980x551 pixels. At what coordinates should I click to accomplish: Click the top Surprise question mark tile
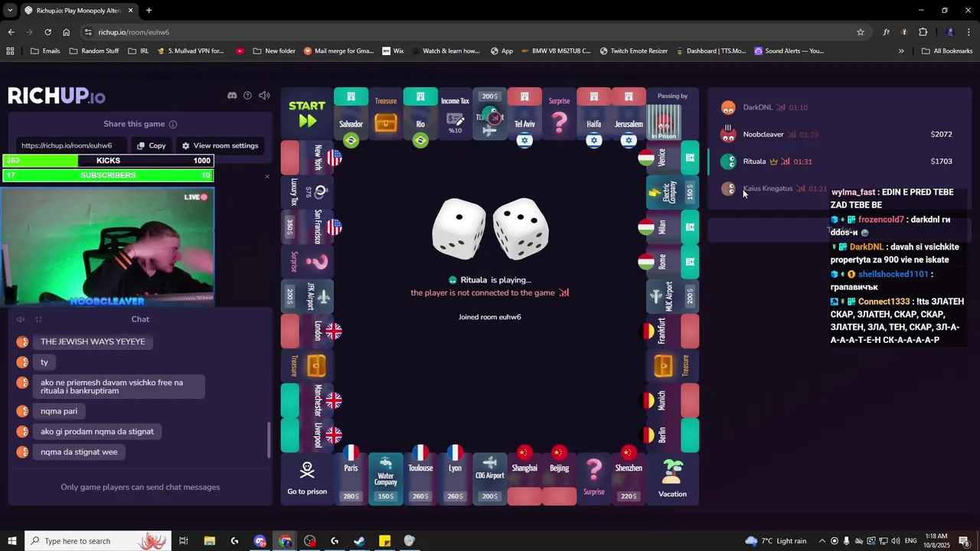tap(560, 113)
